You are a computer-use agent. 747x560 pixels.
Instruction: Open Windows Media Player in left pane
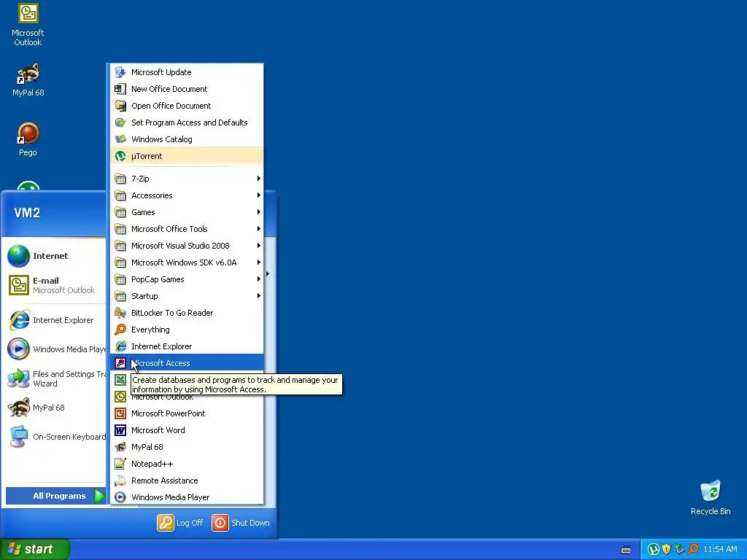[x=55, y=349]
